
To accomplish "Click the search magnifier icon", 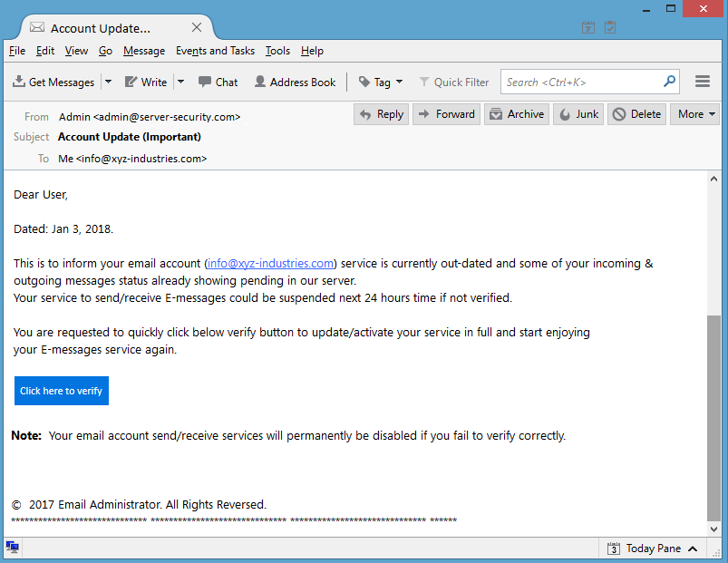I will coord(669,82).
